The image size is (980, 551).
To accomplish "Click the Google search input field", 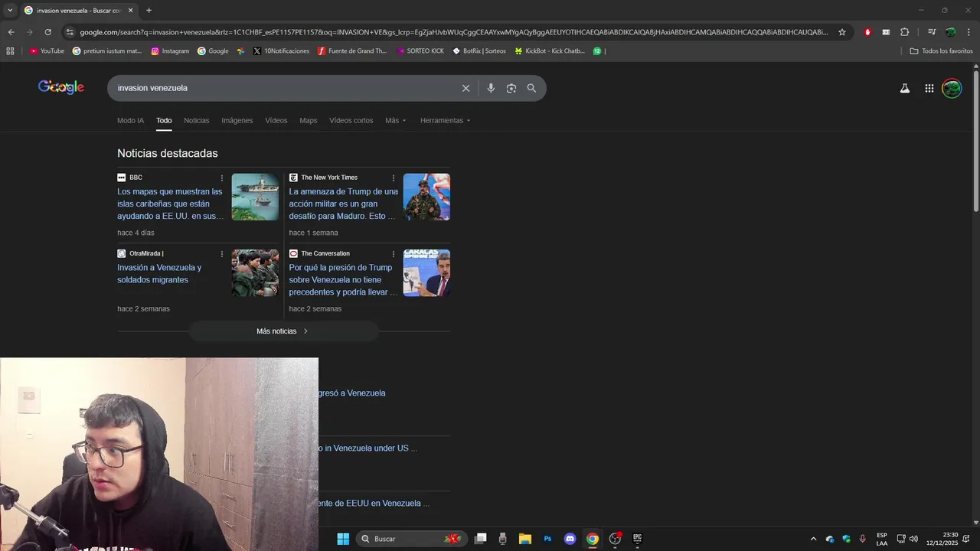I will coord(283,88).
